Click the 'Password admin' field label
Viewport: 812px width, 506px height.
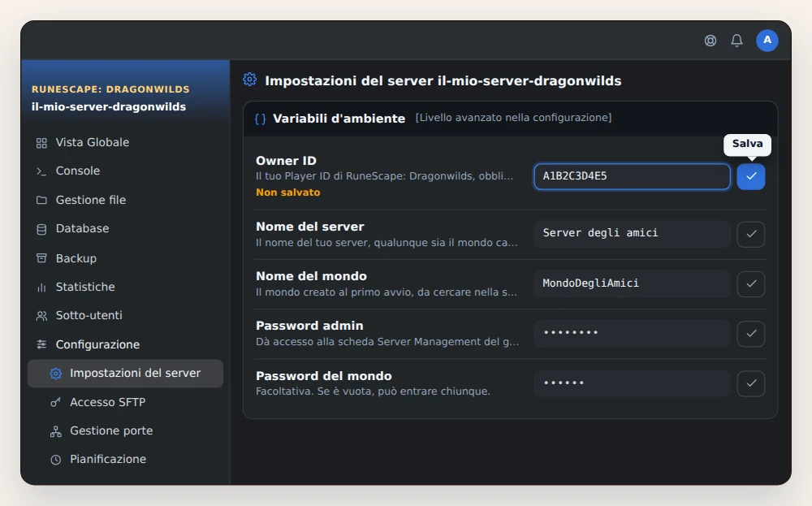tap(309, 326)
